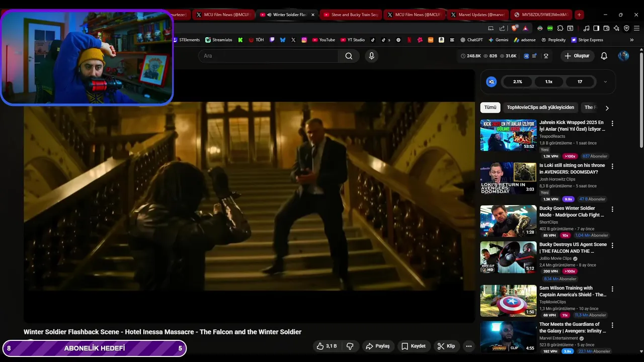Image resolution: width=644 pixels, height=362 pixels.
Task: Toggle the browser sidebar panel icon
Action: point(596,28)
